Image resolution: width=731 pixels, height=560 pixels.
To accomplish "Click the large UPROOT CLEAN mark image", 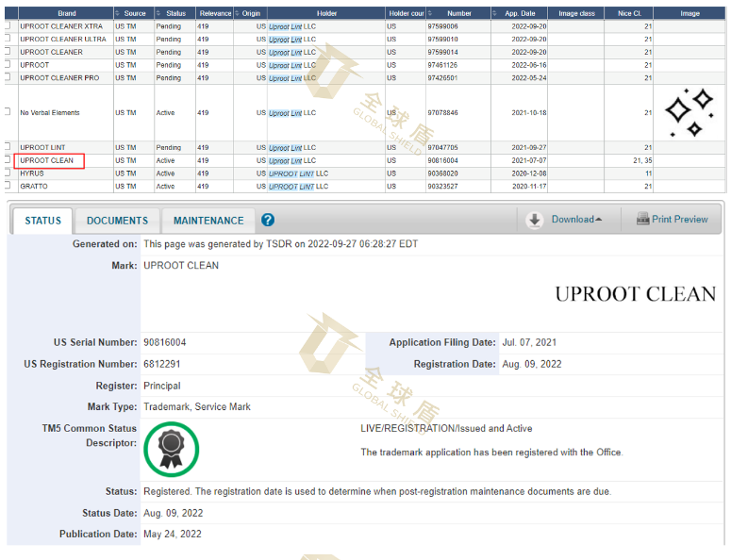I will 636,294.
